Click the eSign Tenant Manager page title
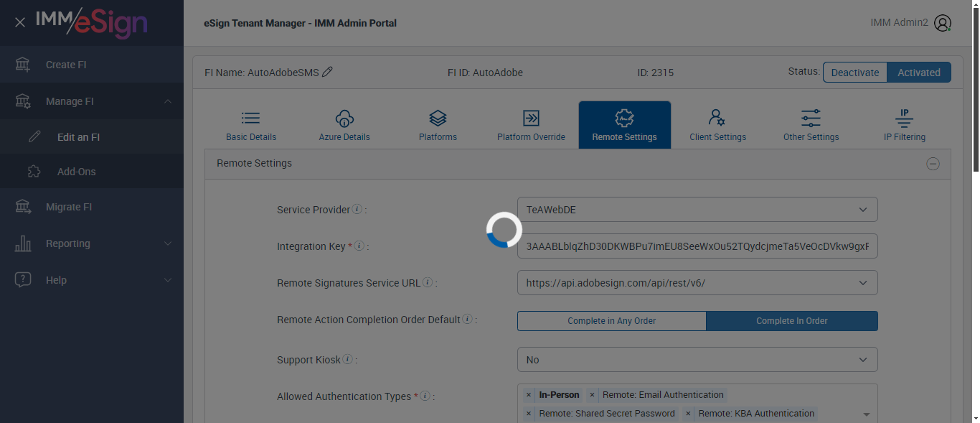 [301, 23]
